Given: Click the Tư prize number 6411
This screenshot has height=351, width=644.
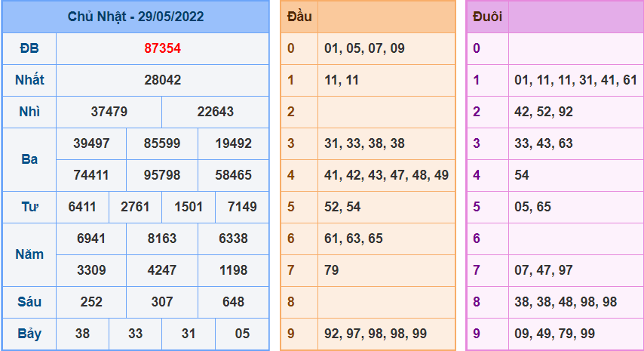Looking at the screenshot, I should click(82, 207).
